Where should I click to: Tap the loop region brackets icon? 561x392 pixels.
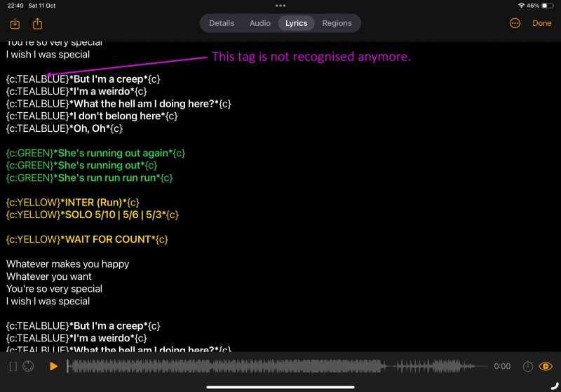13,366
